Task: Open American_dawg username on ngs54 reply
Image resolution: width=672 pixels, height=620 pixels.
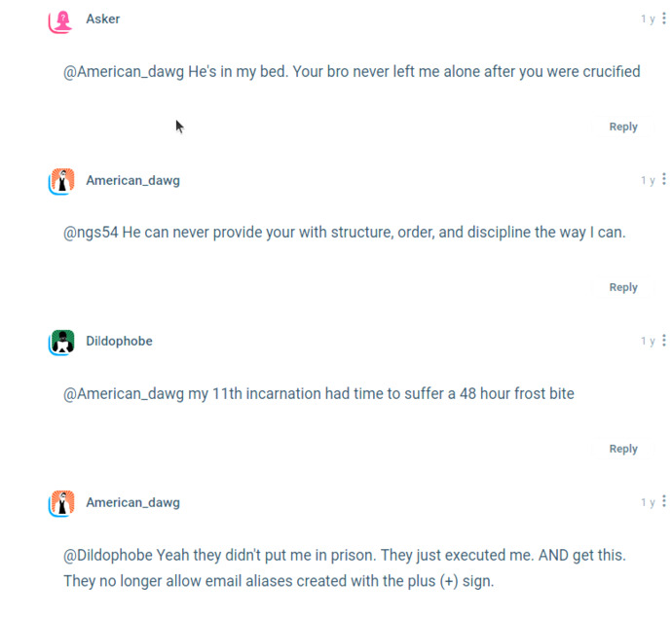Action: coord(132,180)
